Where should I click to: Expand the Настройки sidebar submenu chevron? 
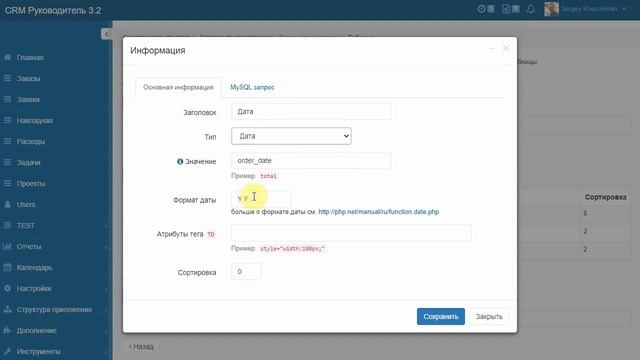[106, 289]
